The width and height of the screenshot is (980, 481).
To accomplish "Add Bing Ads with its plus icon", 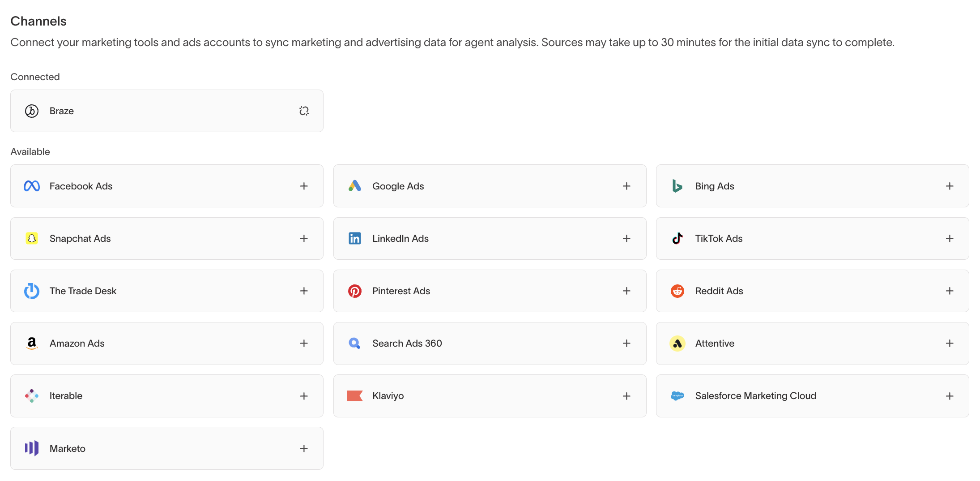I will click(x=950, y=186).
